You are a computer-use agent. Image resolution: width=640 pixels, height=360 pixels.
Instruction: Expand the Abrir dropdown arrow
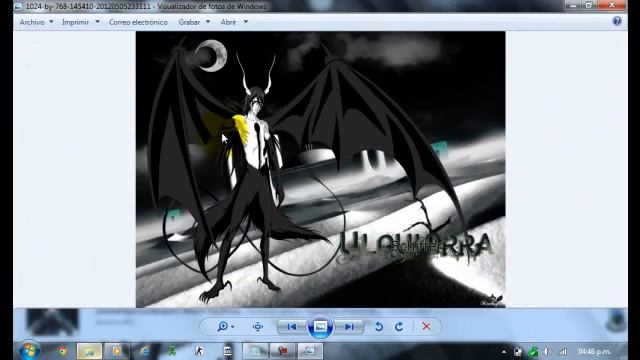pyautogui.click(x=246, y=22)
